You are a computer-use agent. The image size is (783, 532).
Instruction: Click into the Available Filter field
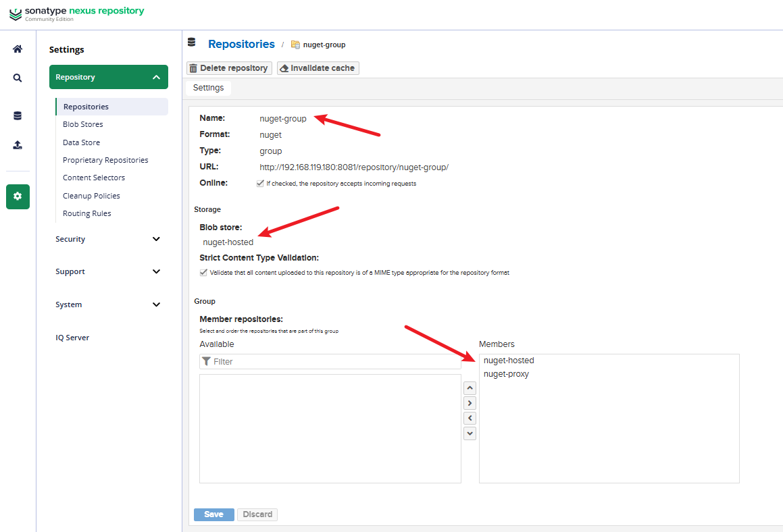coord(330,361)
